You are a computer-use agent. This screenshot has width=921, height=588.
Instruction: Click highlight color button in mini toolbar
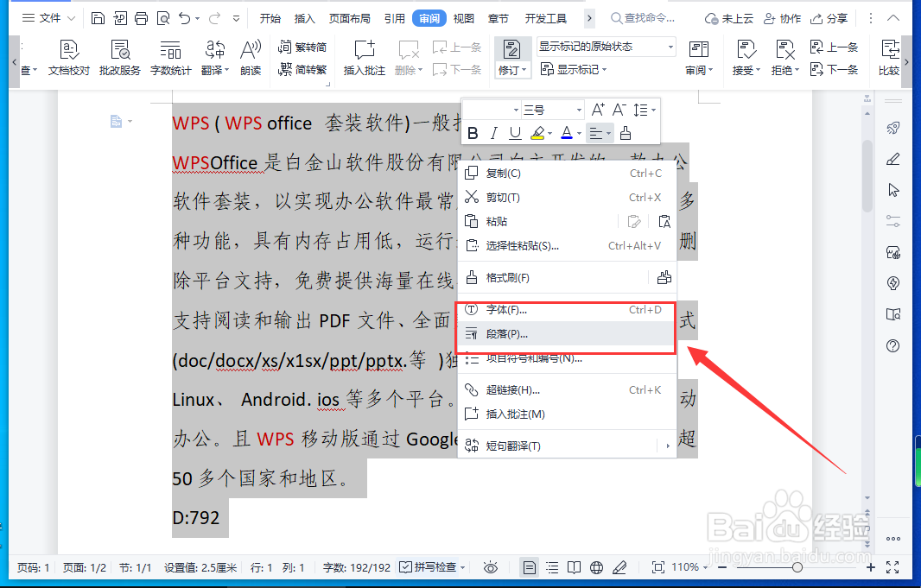[537, 134]
